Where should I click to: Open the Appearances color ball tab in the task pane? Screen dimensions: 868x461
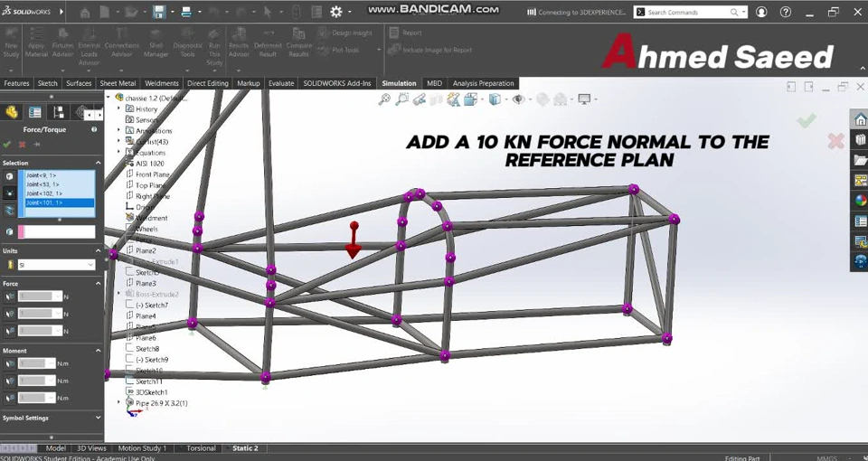(860, 201)
